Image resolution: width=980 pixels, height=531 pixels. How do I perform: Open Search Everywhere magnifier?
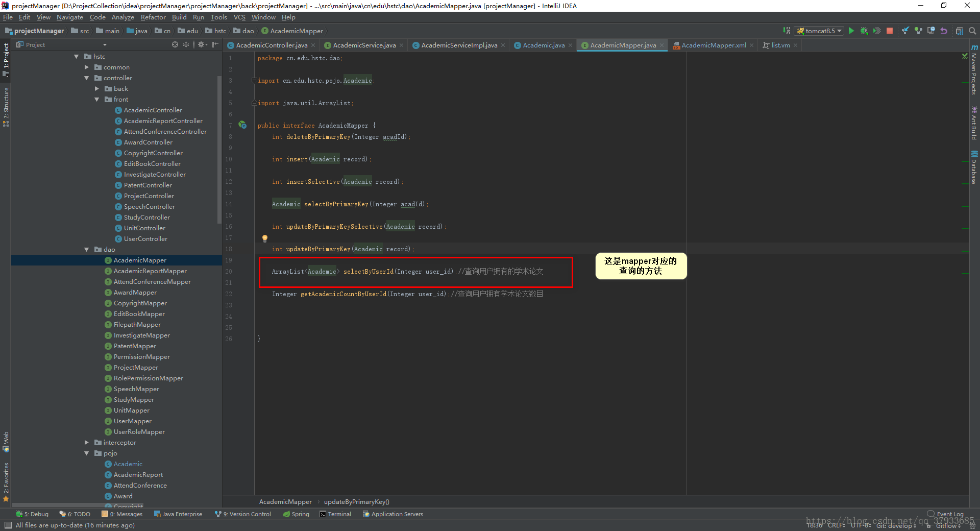972,31
